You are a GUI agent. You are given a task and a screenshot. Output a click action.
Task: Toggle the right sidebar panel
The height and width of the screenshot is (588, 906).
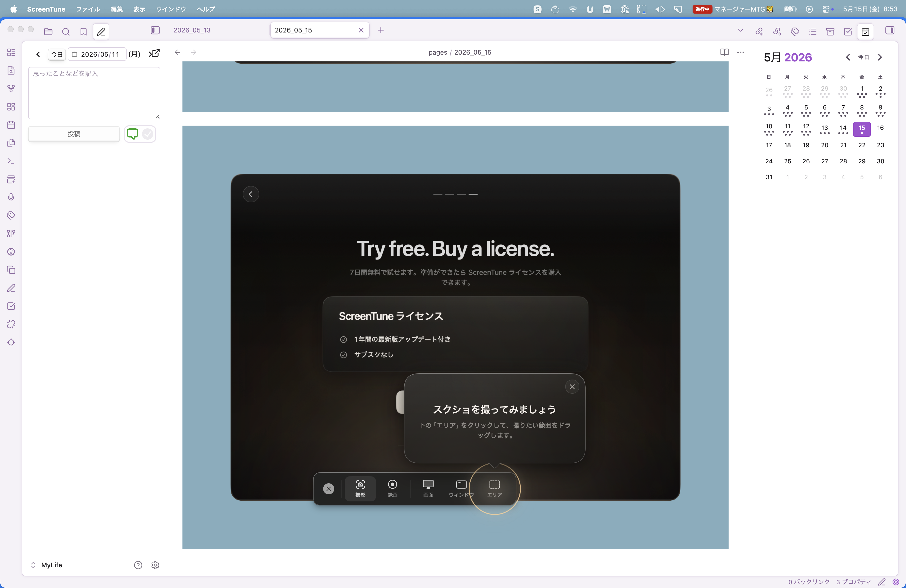890,30
